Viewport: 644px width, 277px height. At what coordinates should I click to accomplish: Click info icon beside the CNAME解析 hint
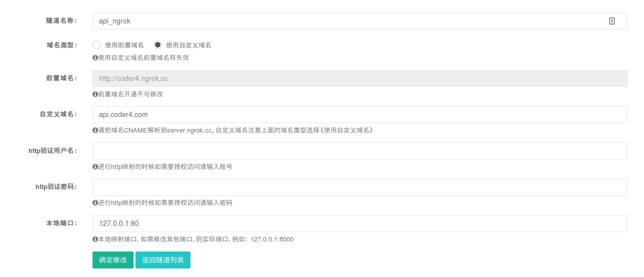click(95, 130)
